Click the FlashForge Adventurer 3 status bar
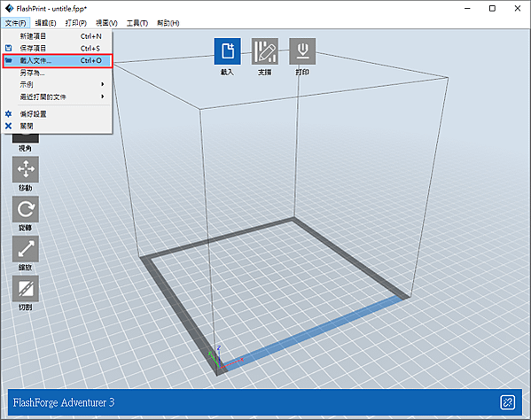Screen dimensions: 531x420 click(x=265, y=402)
